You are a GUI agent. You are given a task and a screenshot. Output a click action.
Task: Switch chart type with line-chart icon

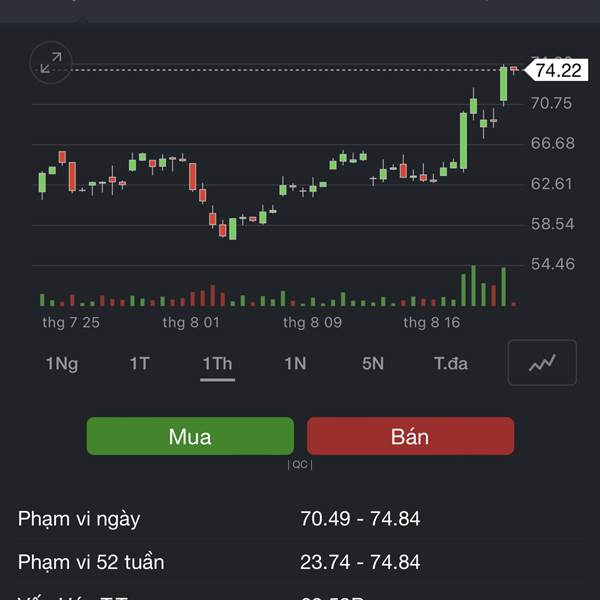(x=542, y=362)
